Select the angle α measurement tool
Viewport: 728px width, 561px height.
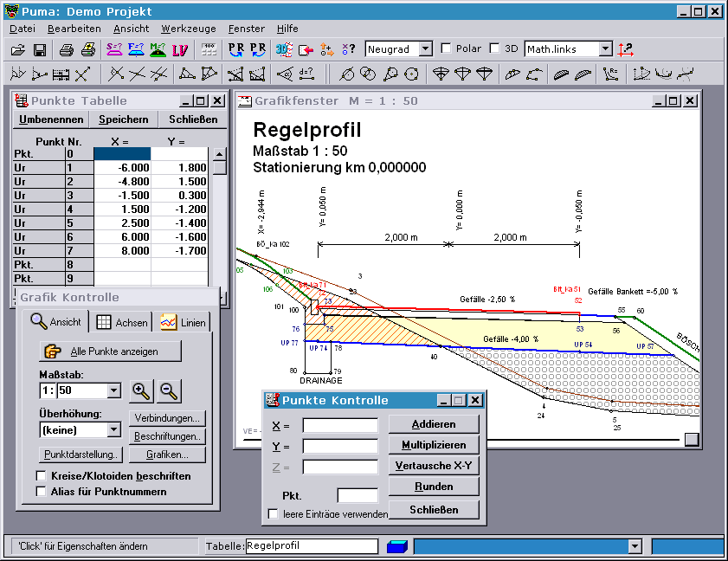[285, 74]
